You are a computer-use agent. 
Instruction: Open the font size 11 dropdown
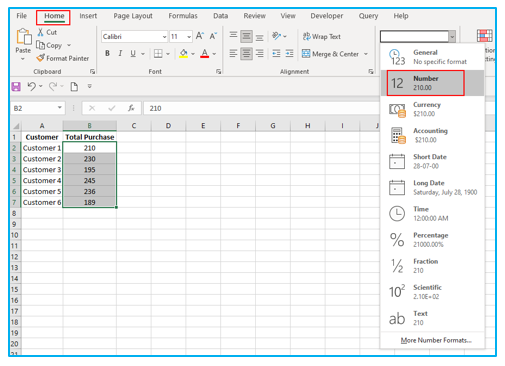click(189, 37)
